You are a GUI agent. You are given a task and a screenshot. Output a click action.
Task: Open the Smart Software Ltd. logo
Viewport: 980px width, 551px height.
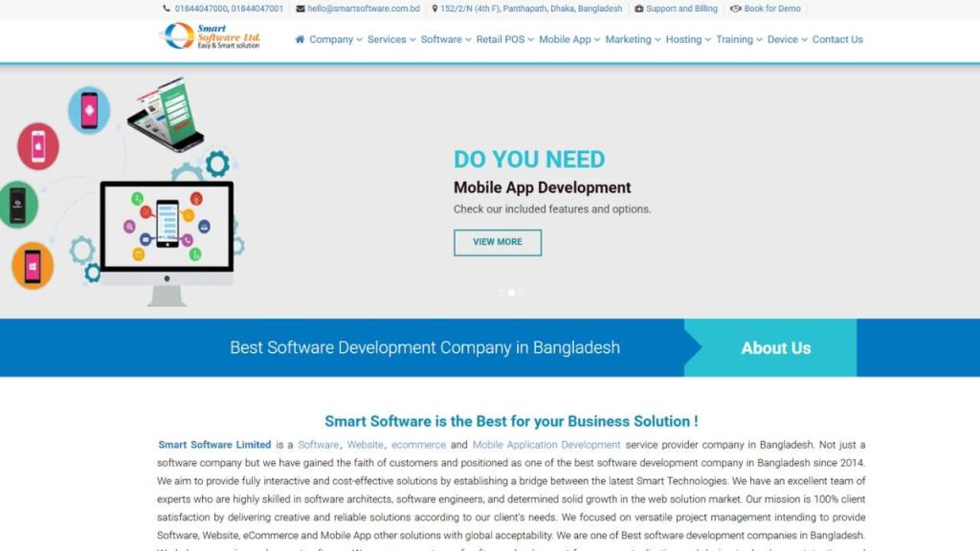point(210,36)
